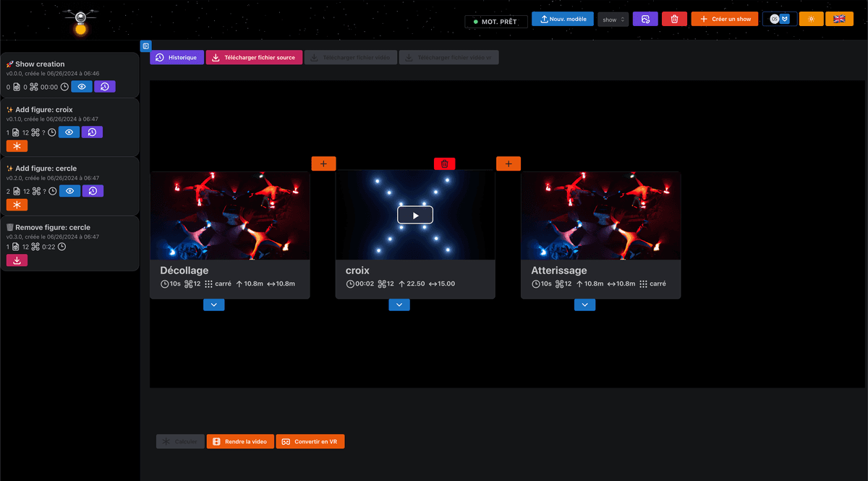Restore version from 'Add figure: croix' history icon

pyautogui.click(x=92, y=132)
